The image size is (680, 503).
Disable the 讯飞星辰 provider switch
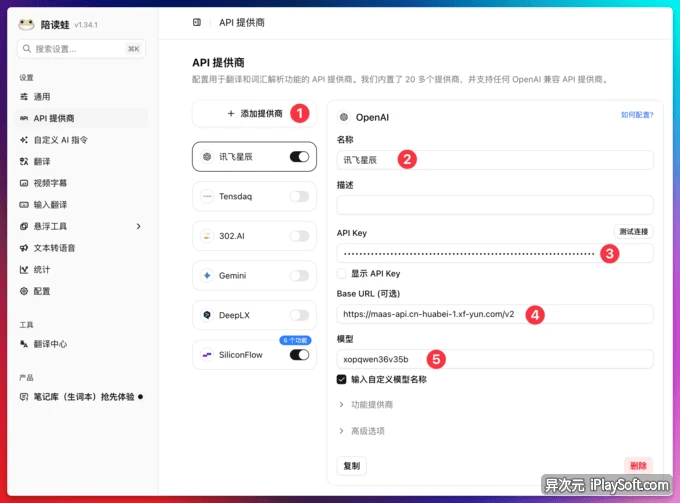[x=299, y=157]
